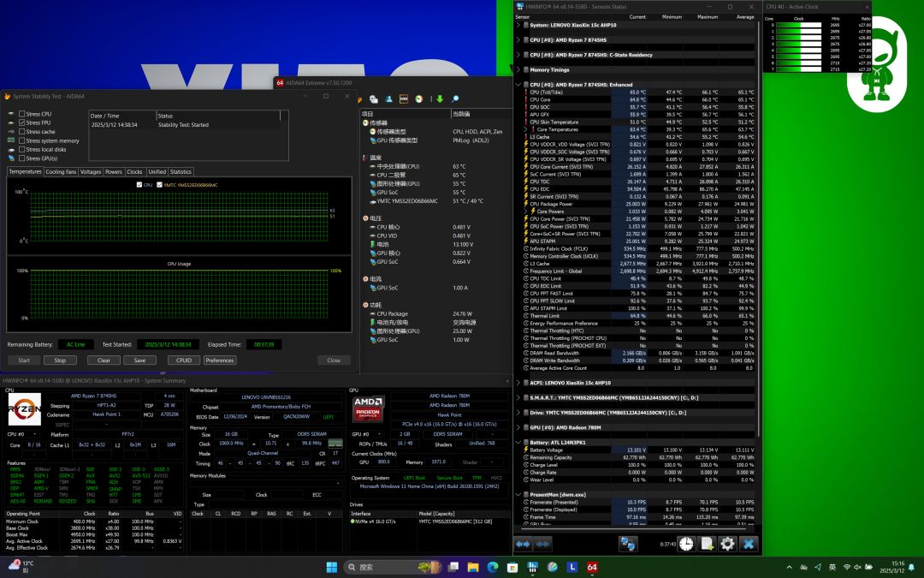Switch to the Cooling Fans tab

pos(61,171)
